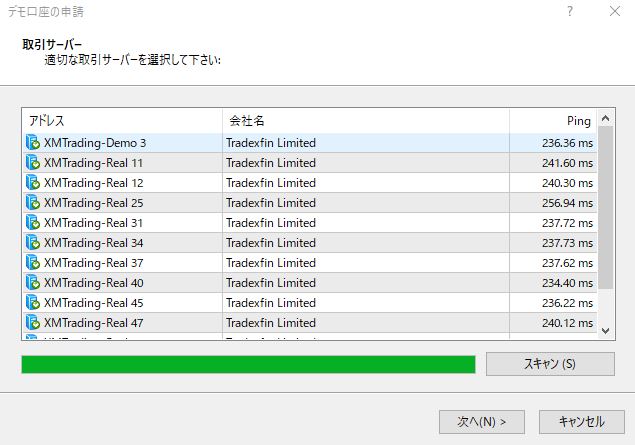
Task: Open the help question mark button
Action: coord(570,11)
